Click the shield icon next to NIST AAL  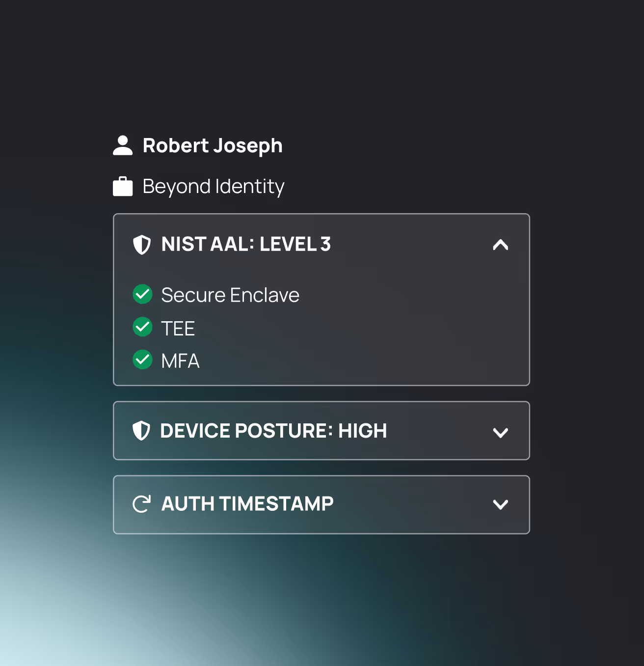pos(142,245)
